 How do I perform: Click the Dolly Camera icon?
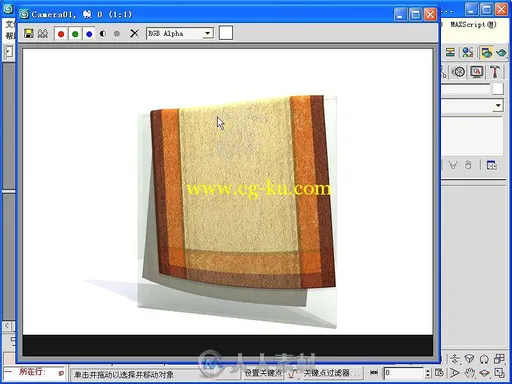(x=454, y=359)
